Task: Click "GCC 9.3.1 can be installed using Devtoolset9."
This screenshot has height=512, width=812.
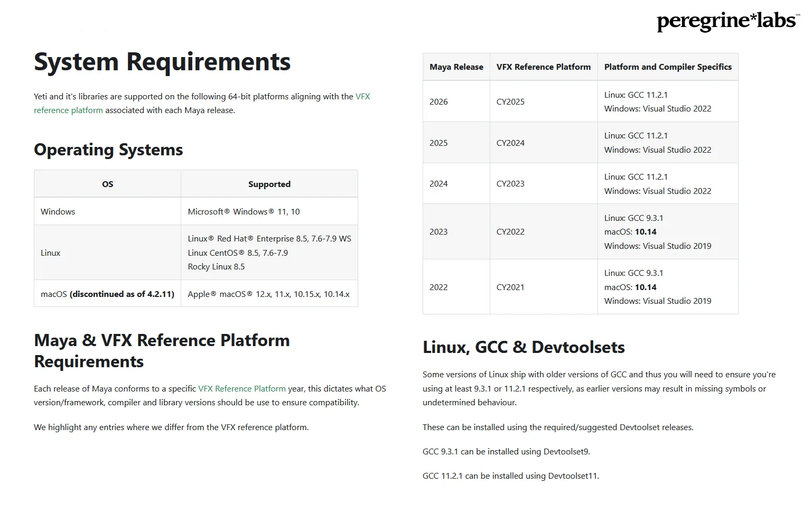Action: click(506, 451)
